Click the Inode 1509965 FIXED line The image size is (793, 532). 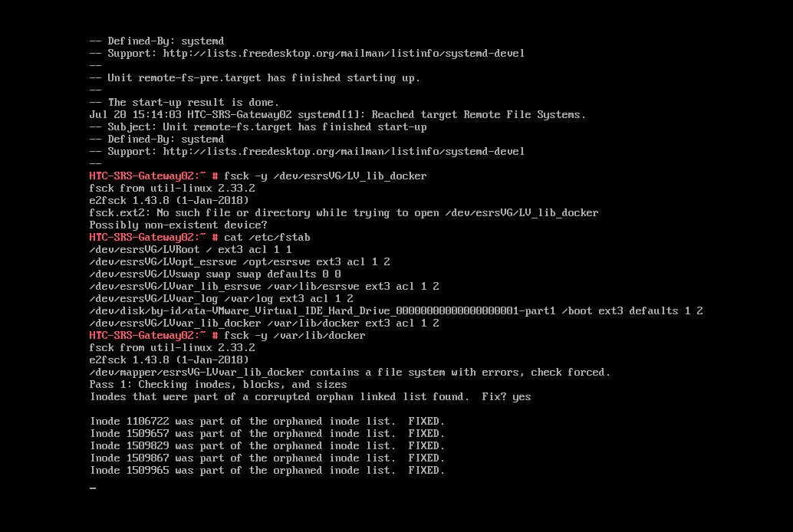click(x=267, y=471)
